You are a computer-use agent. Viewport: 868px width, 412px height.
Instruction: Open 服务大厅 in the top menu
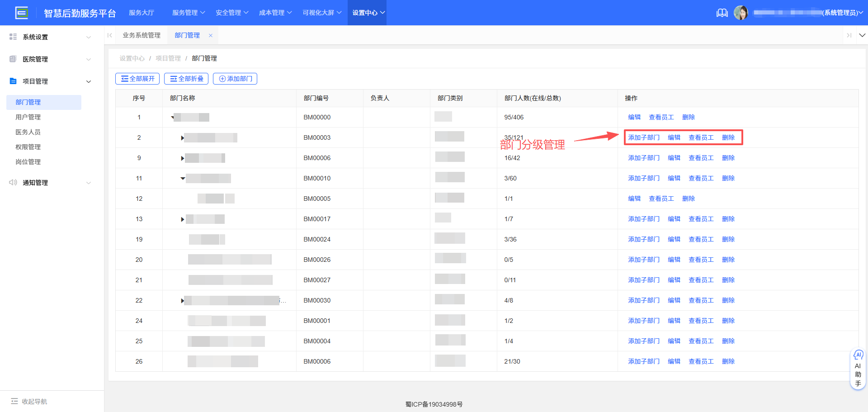(x=142, y=13)
